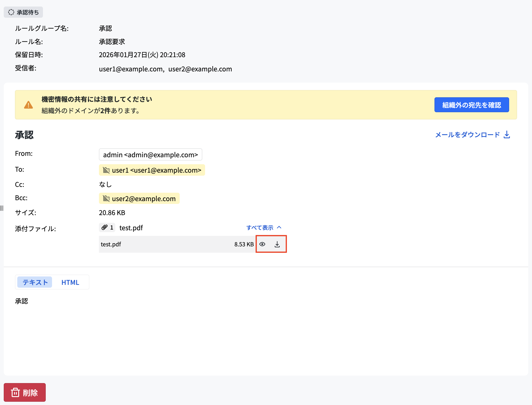Click the paperclip attachment count badge
The height and width of the screenshot is (405, 532).
point(107,227)
